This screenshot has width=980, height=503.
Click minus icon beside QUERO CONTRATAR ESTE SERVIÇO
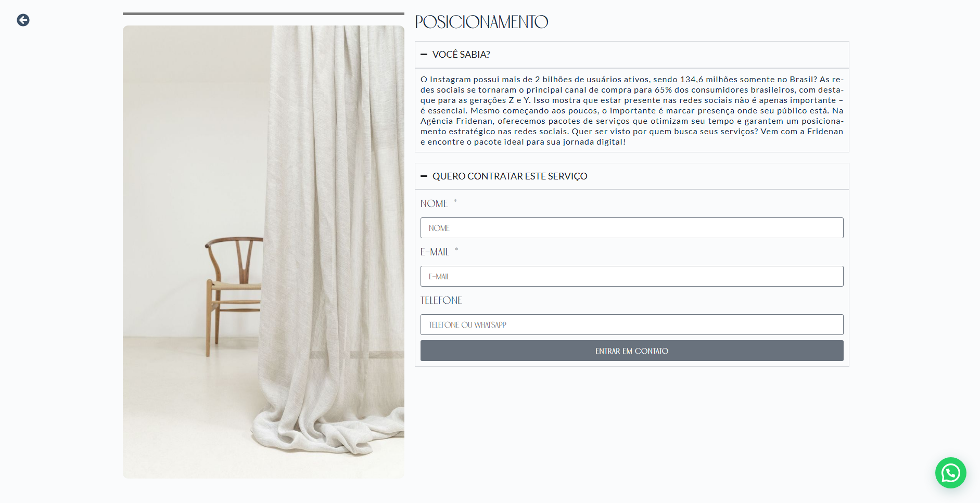[424, 176]
